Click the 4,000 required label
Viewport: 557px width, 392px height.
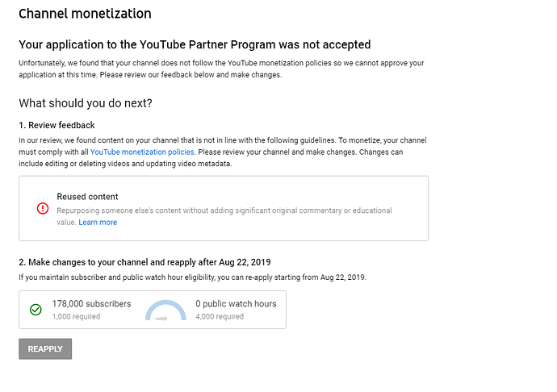220,316
